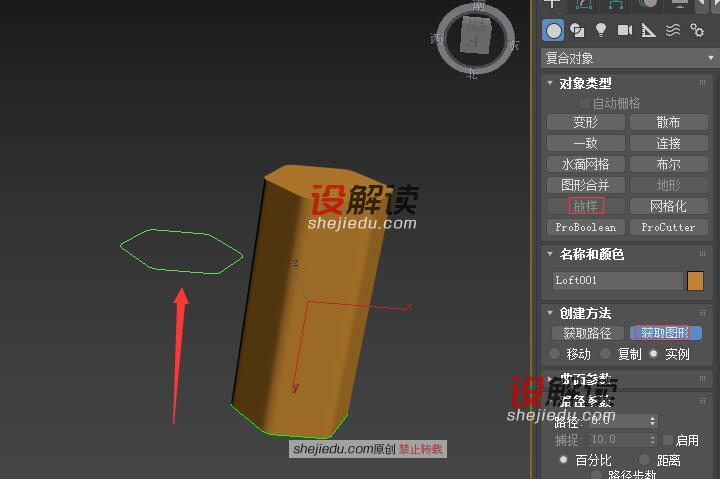This screenshot has width=720, height=479.
Task: Select the Helpers triangle ruler icon
Action: [x=648, y=31]
